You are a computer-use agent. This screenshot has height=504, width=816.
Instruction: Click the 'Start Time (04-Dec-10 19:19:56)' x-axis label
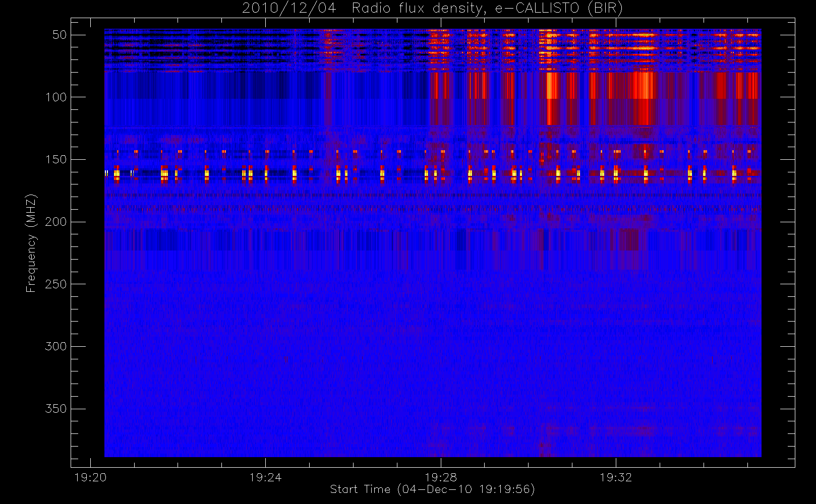432,489
